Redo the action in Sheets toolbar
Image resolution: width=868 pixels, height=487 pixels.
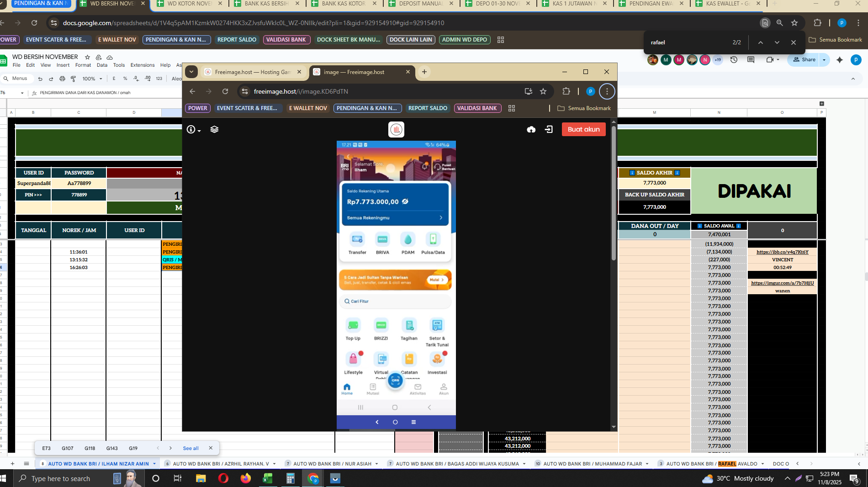coord(51,79)
